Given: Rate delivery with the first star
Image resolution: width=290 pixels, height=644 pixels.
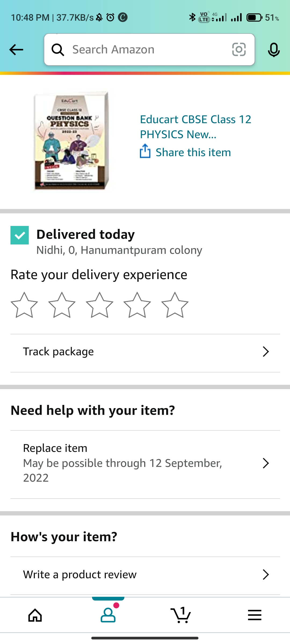Looking at the screenshot, I should coord(24,305).
